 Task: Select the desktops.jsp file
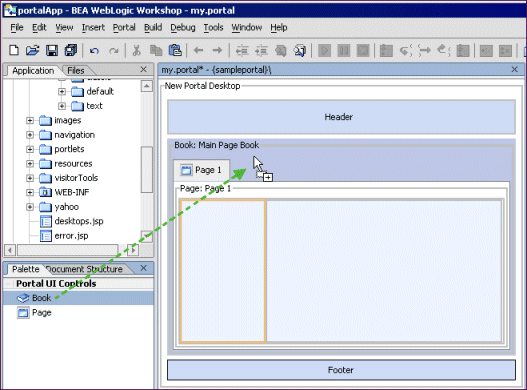click(72, 221)
